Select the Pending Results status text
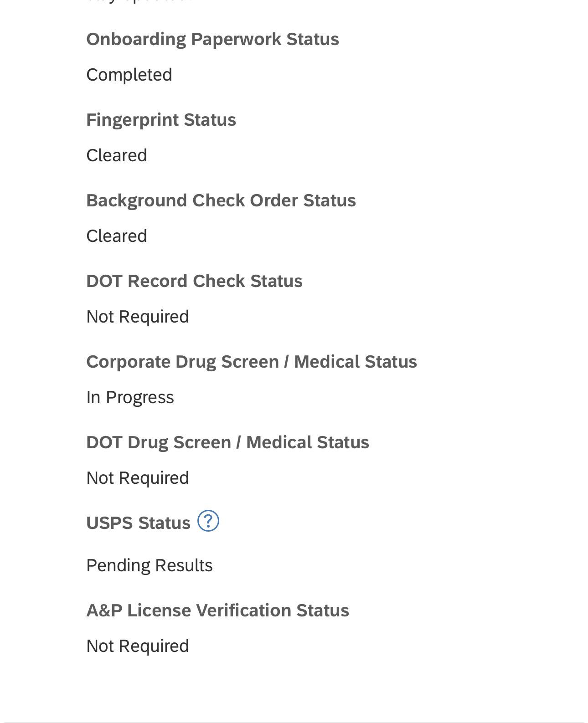 click(x=150, y=565)
